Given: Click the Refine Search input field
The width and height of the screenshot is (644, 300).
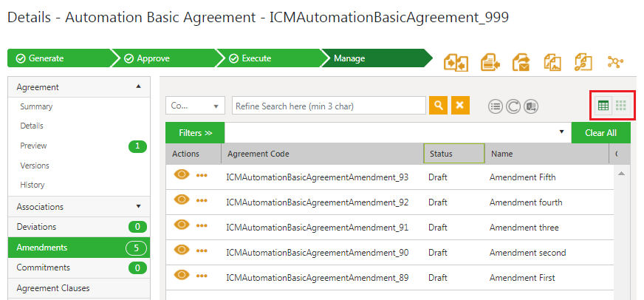Looking at the screenshot, I should click(x=329, y=106).
